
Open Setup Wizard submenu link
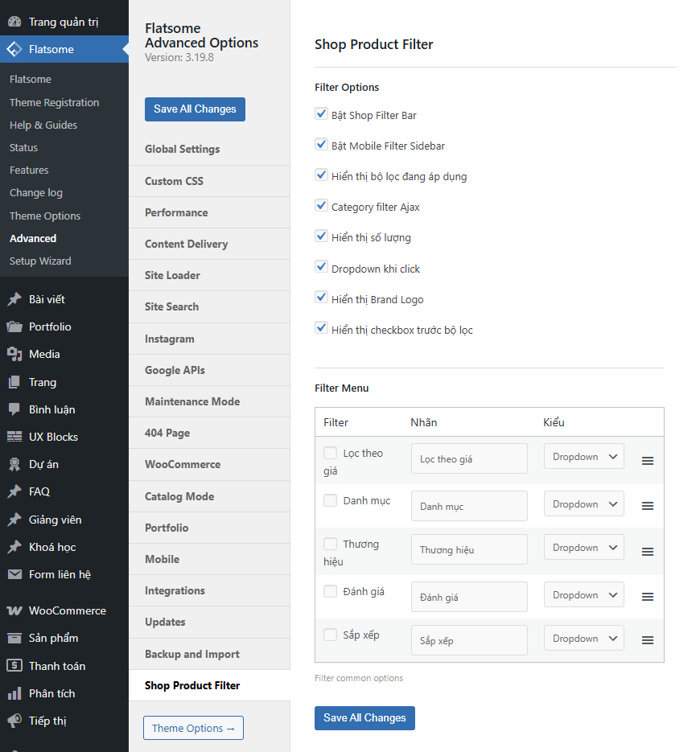tap(40, 261)
